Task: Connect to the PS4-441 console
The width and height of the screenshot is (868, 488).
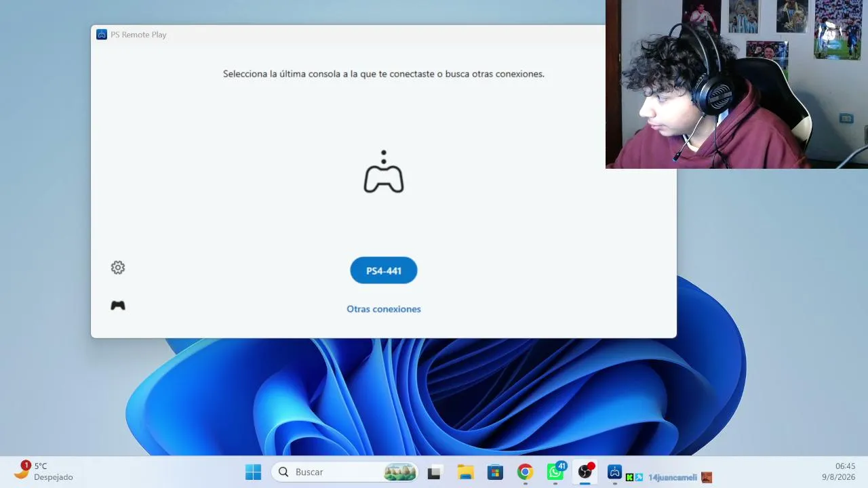Action: pos(384,270)
